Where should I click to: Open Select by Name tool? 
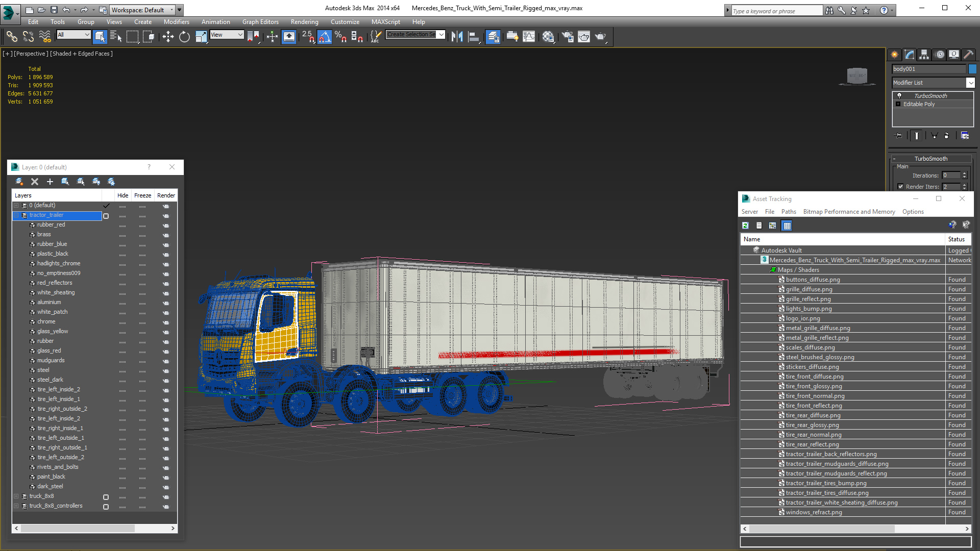[x=116, y=36]
